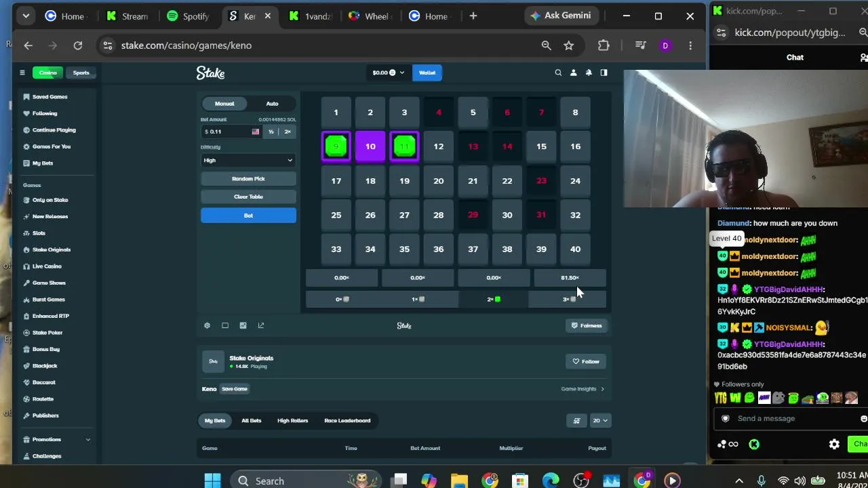This screenshot has width=868, height=488.
Task: Switch to Sports mode
Action: [x=81, y=73]
